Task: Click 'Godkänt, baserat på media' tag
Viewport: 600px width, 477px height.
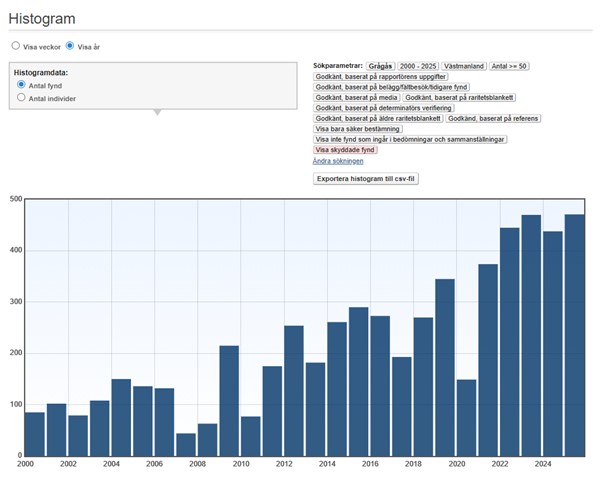Action: (x=356, y=98)
